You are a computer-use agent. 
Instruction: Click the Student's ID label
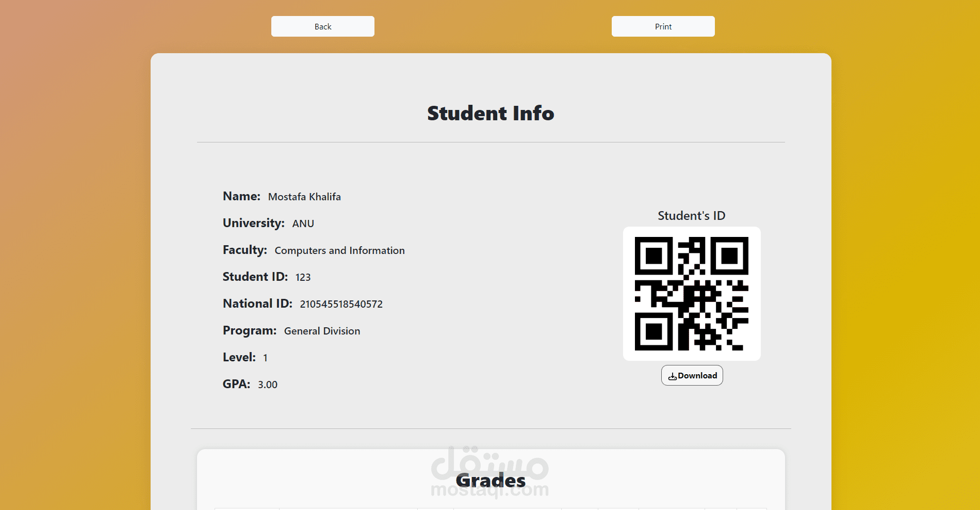692,216
